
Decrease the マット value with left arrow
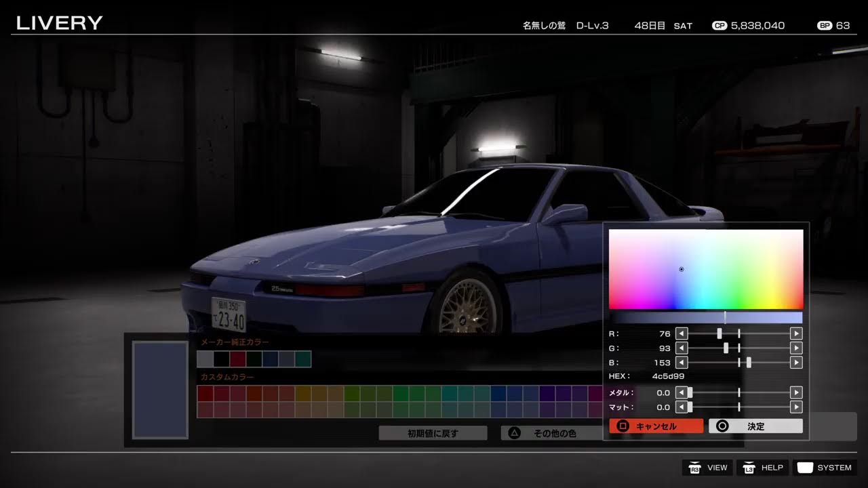[x=682, y=407]
